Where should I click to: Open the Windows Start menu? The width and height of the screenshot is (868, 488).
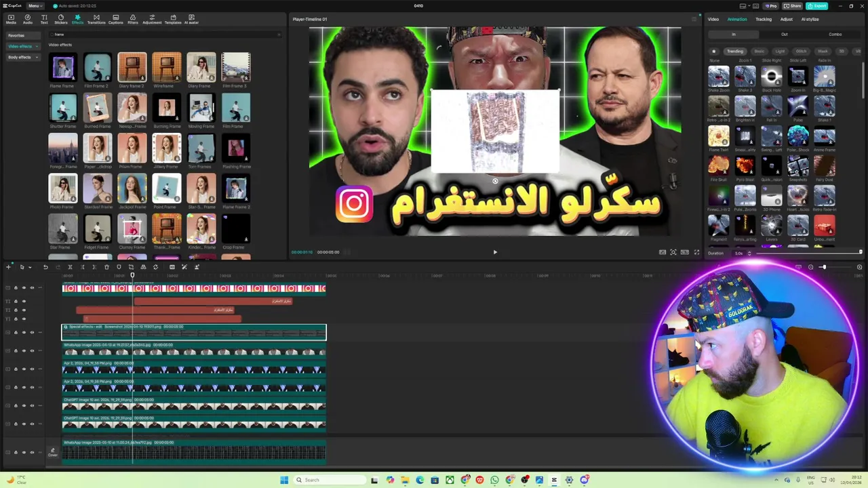click(284, 480)
